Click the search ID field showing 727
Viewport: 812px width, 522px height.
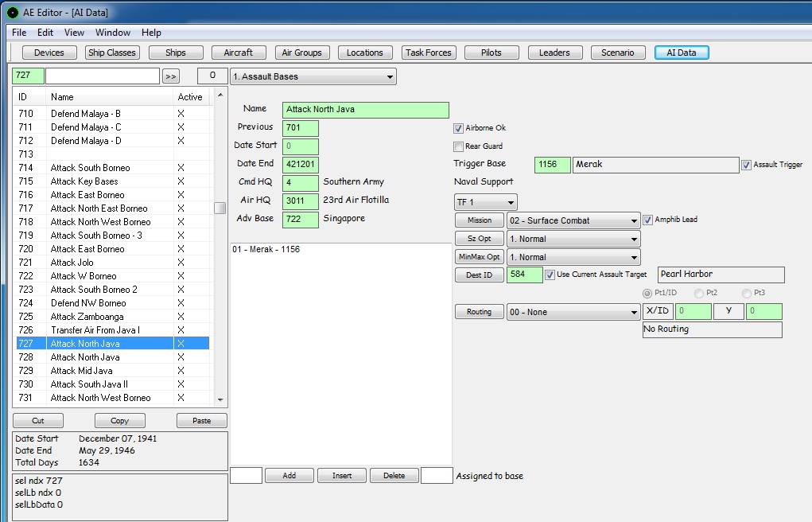(x=28, y=76)
